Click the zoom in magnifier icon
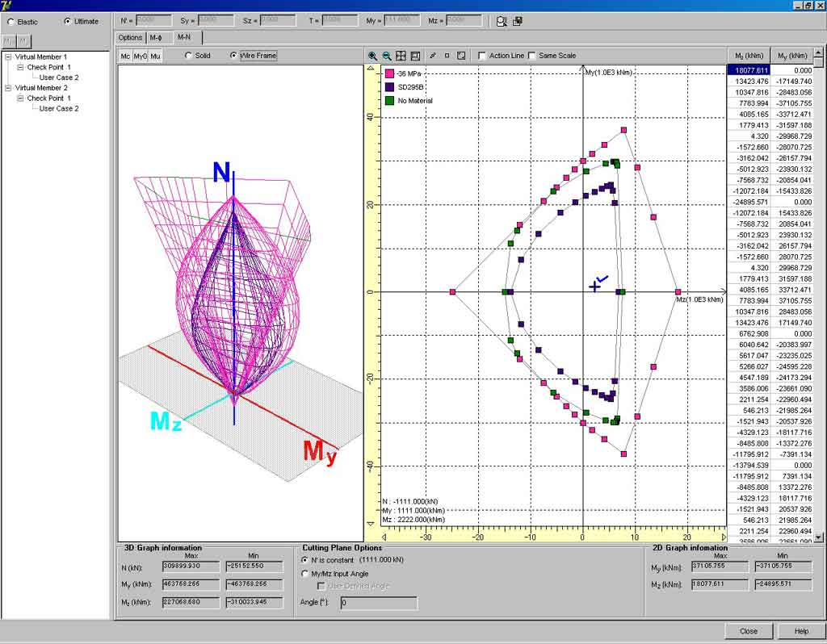This screenshot has height=644, width=827. (372, 56)
